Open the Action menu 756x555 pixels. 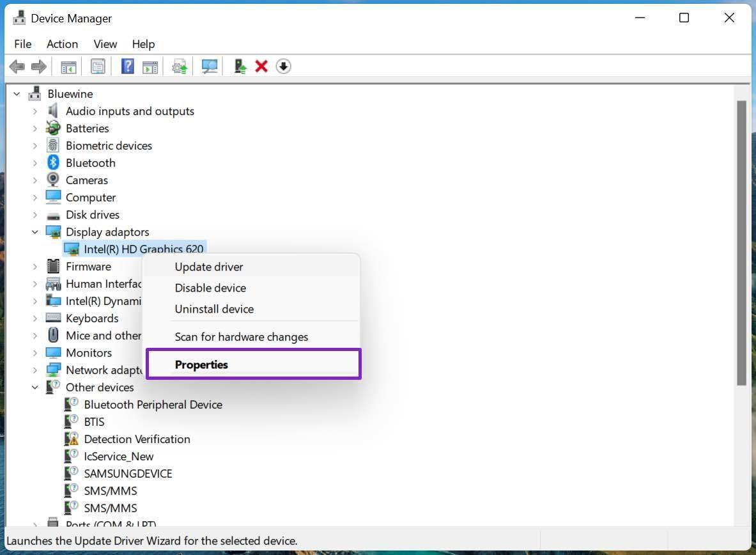pyautogui.click(x=62, y=44)
